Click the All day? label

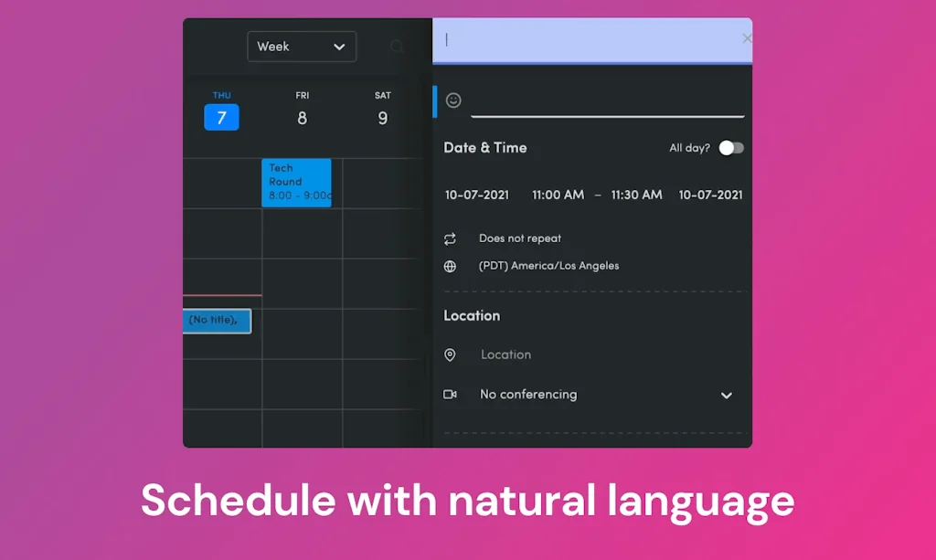click(689, 148)
